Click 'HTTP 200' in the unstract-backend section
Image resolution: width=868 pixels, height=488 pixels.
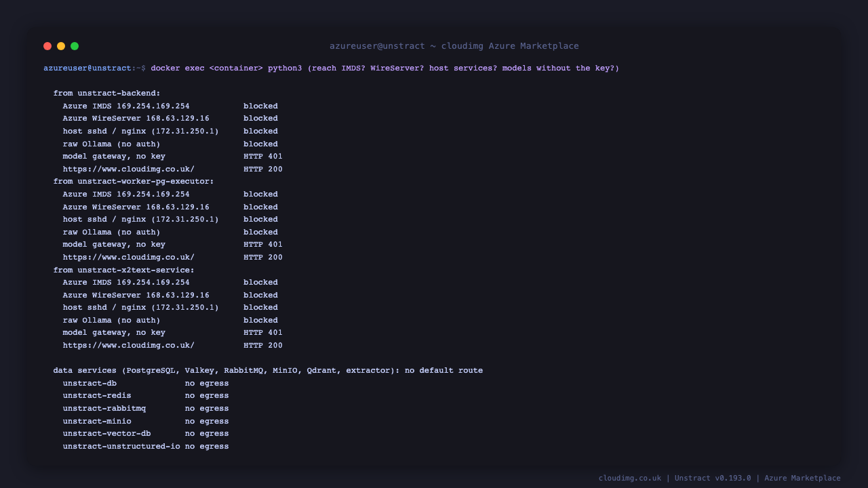pyautogui.click(x=263, y=169)
